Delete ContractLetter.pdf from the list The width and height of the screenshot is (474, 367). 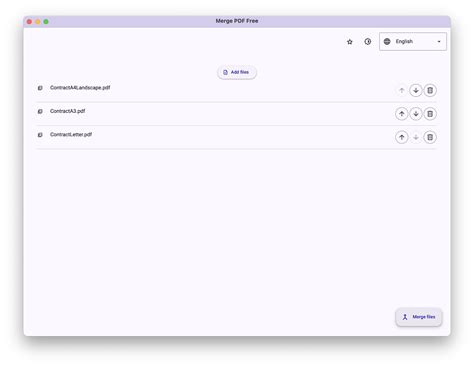430,137
